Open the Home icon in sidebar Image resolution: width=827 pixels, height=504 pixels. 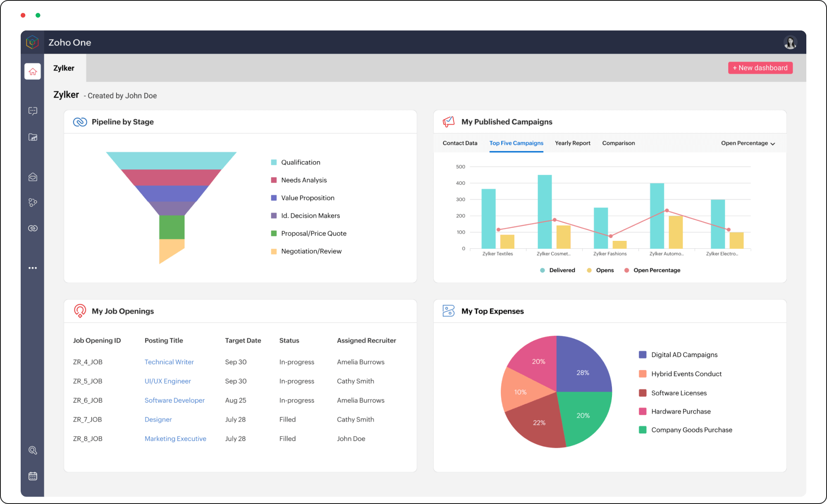coord(33,71)
